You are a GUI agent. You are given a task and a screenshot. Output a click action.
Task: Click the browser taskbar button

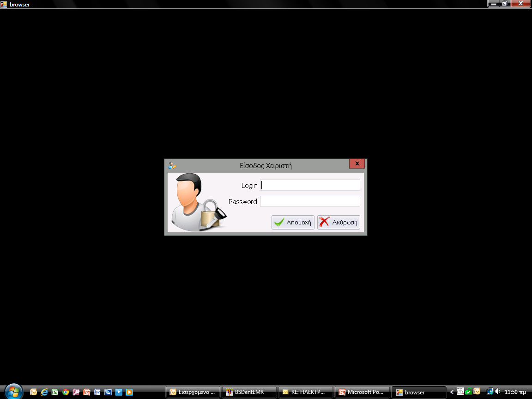(419, 392)
